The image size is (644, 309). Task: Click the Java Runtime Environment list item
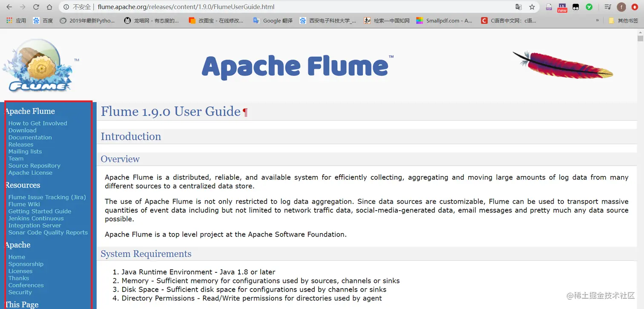[x=198, y=272]
